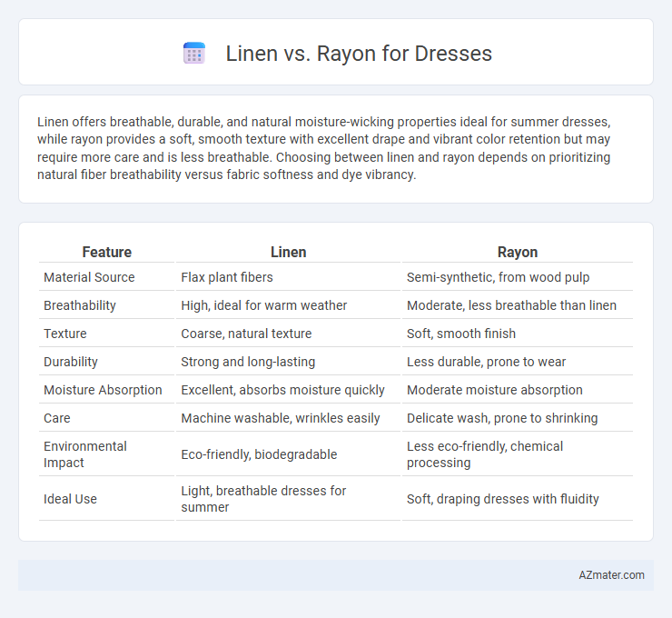This screenshot has width=672, height=618.
Task: Click 'Eco-friendly, biodegradable' cell
Action: (x=259, y=454)
